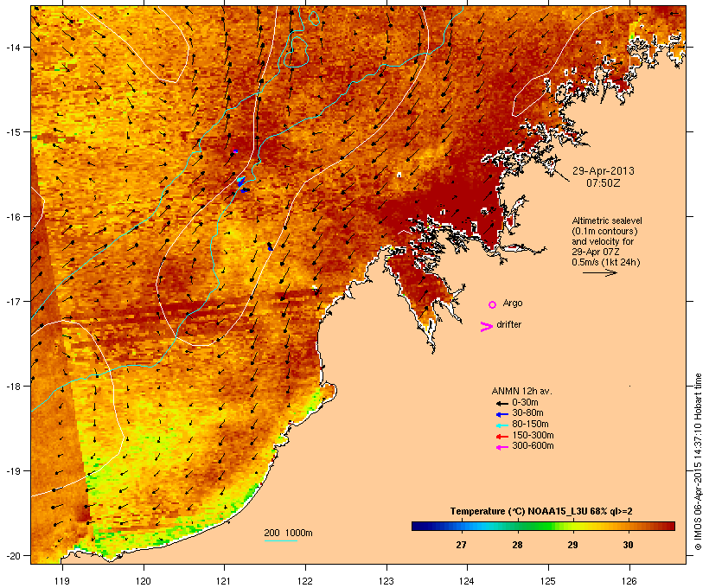Click the cyan 80-150m arrow in ANMN legend
This screenshot has height=588, width=709.
coord(501,425)
